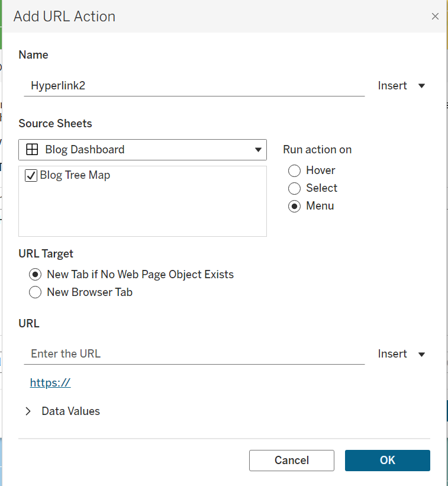Viewport: 448px width, 486px height.
Task: Open the URL field Insert dropdown arrow
Action: 422,354
